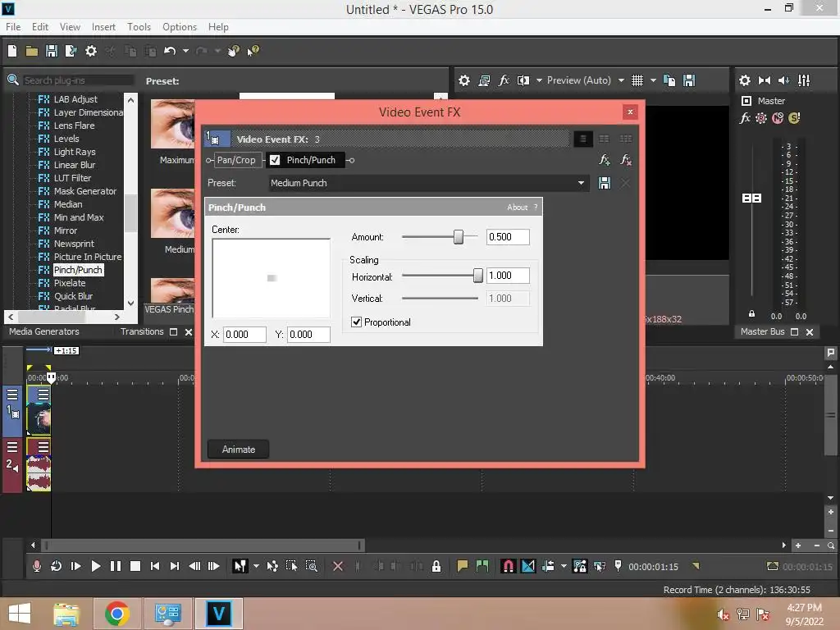Click the Master FX icon
This screenshot has height=630, width=840.
coord(745,118)
